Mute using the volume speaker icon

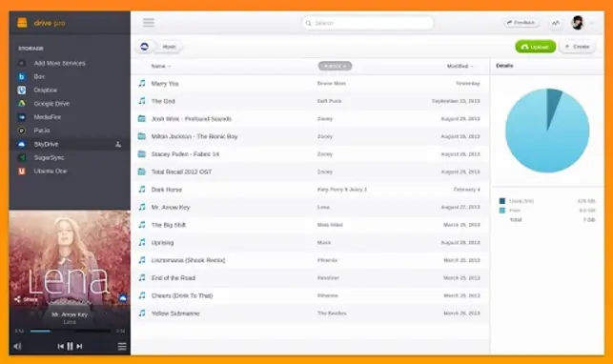tap(17, 346)
